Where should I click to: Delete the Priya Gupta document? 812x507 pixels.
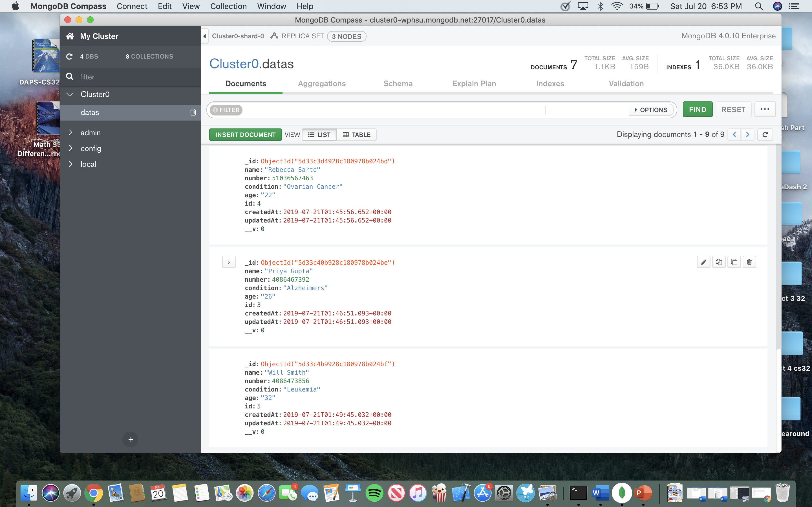[749, 262]
